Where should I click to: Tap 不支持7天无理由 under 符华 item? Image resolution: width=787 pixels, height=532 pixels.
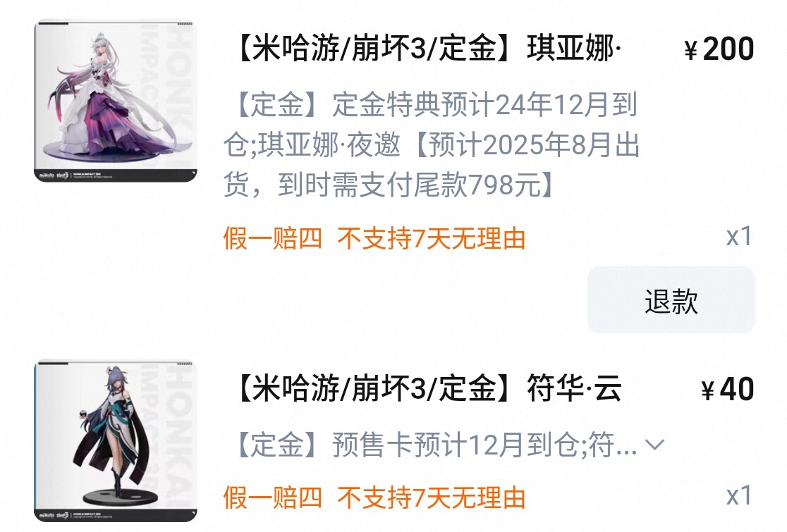click(x=431, y=498)
